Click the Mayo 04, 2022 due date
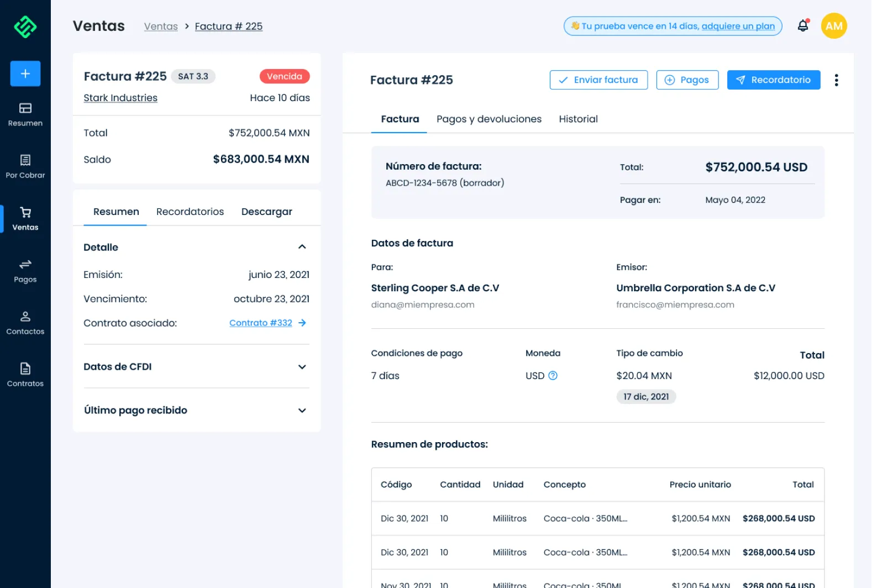 [735, 200]
